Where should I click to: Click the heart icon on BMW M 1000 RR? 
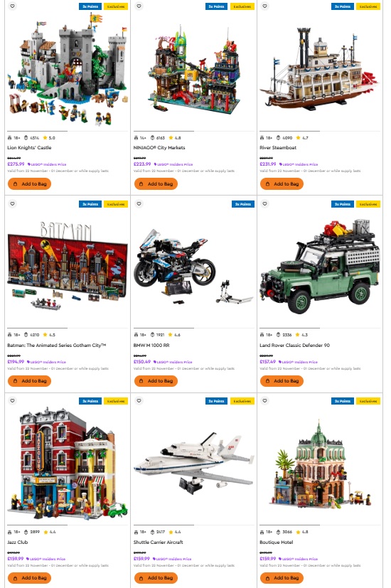(x=139, y=203)
